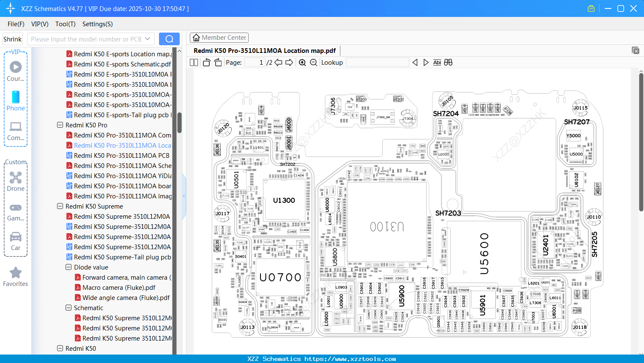This screenshot has height=363, width=644.
Task: Rotate the PDF page clockwise
Action: pos(218,62)
